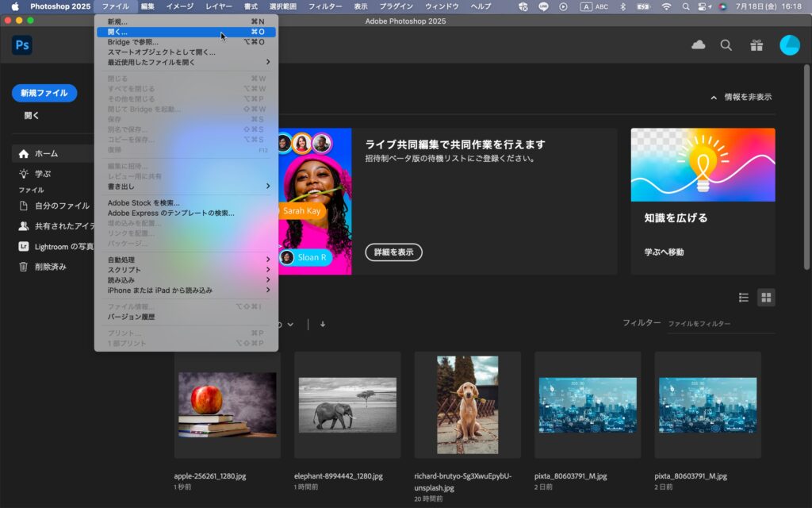Open the account profile avatar
Screen dimensions: 812x508
[x=790, y=45]
